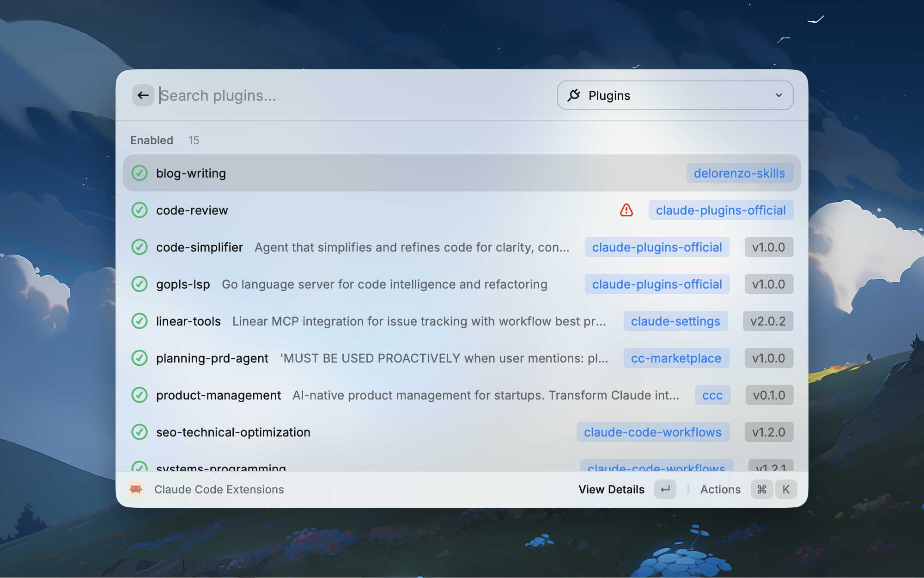Click the View Details button
Viewport: 924px width, 578px height.
click(x=611, y=489)
